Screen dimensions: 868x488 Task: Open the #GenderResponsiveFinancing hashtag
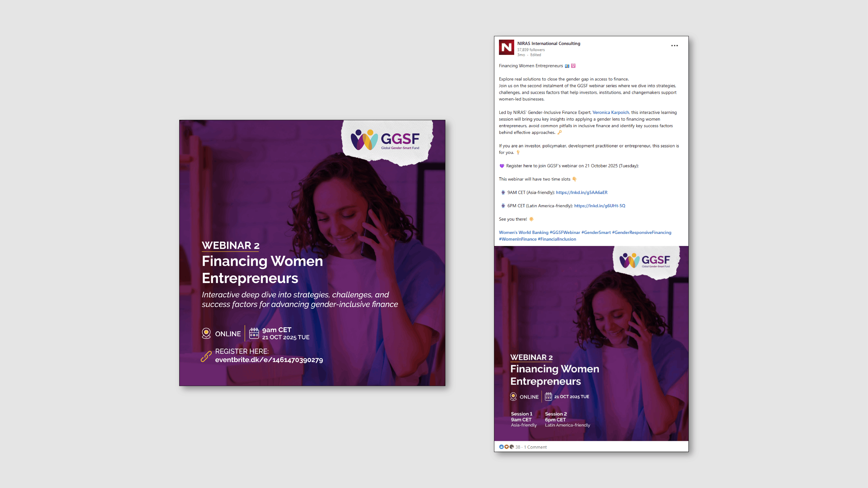[x=641, y=233]
